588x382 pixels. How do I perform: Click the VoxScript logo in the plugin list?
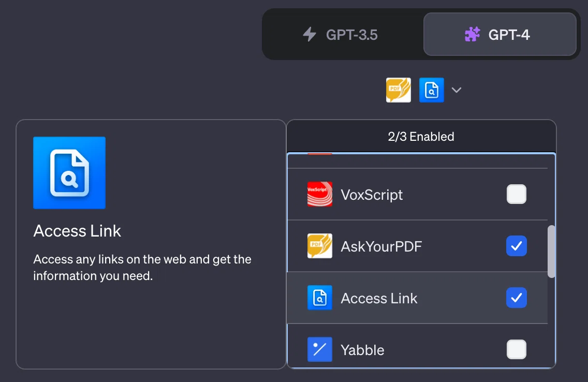(x=320, y=194)
